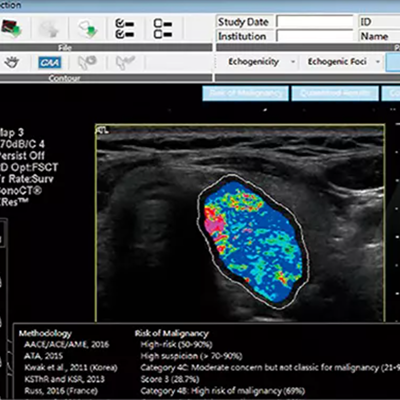Screen dimensions: 400x400
Task: Click the pink hotspot in nodule color map
Action: pos(214,226)
